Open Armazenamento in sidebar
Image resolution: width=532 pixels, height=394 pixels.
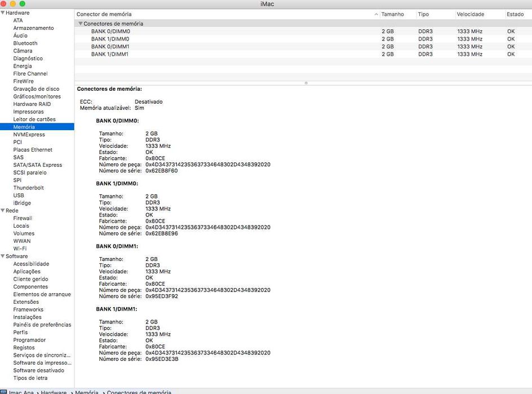34,28
